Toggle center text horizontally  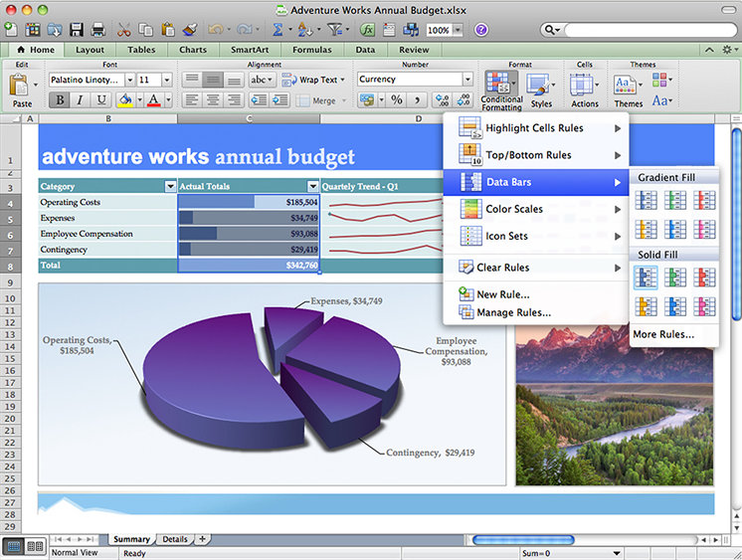coord(213,99)
